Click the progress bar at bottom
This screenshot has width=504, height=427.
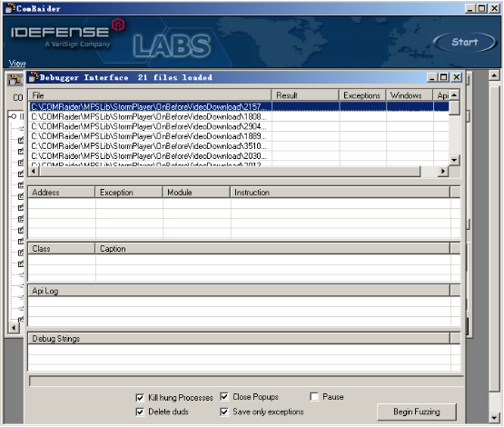[x=246, y=382]
